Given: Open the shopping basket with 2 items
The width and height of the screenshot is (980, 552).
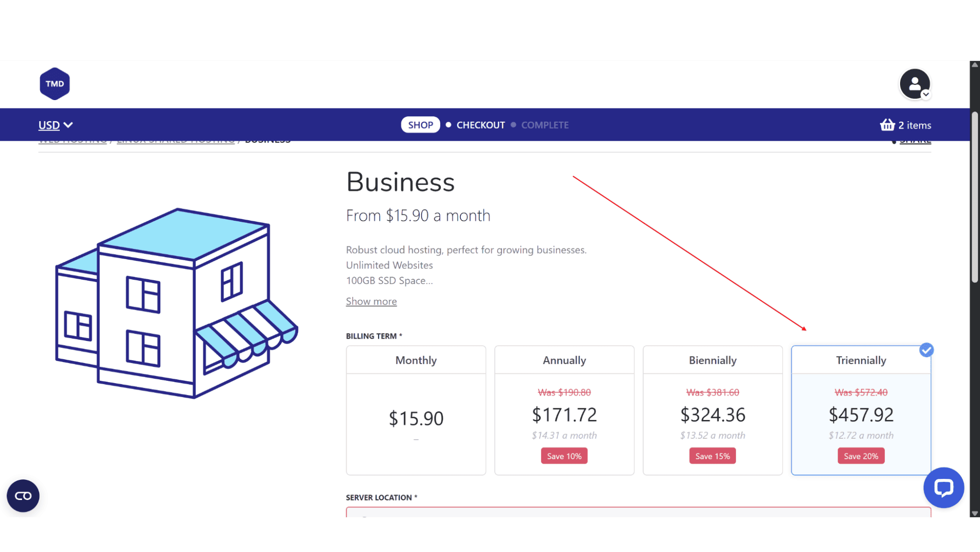Looking at the screenshot, I should pos(905,125).
